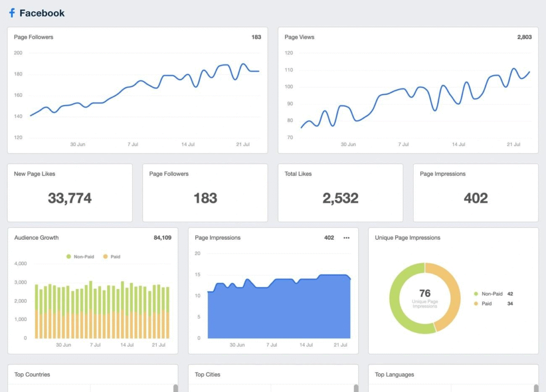The image size is (546, 392).
Task: Click the 402 total beside the three-dot menu
Action: [329, 238]
